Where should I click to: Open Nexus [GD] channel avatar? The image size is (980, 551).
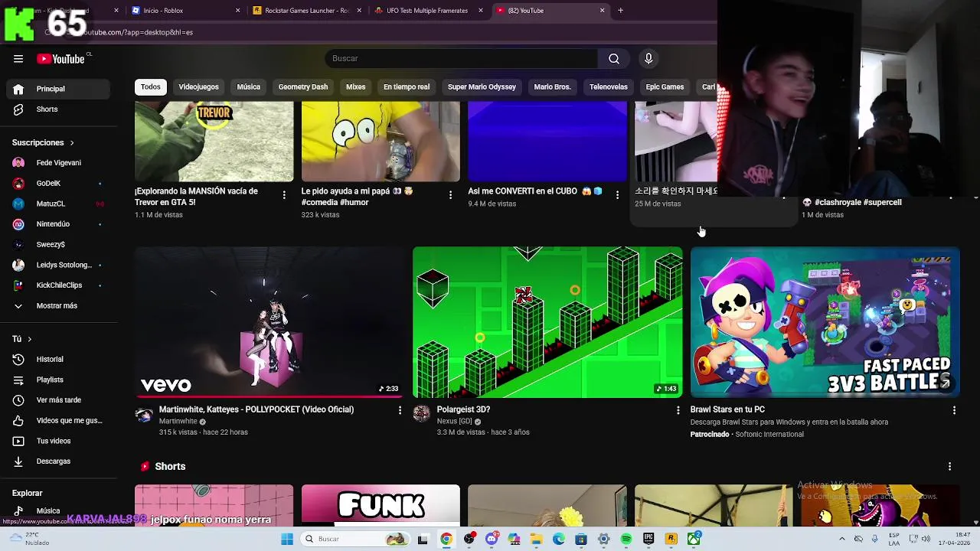click(x=421, y=414)
